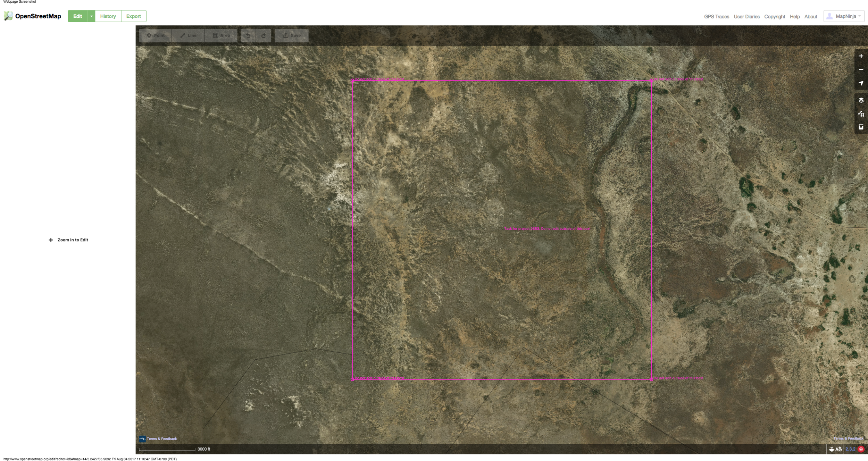The width and height of the screenshot is (868, 461).
Task: Open the background layers panel
Action: click(861, 100)
